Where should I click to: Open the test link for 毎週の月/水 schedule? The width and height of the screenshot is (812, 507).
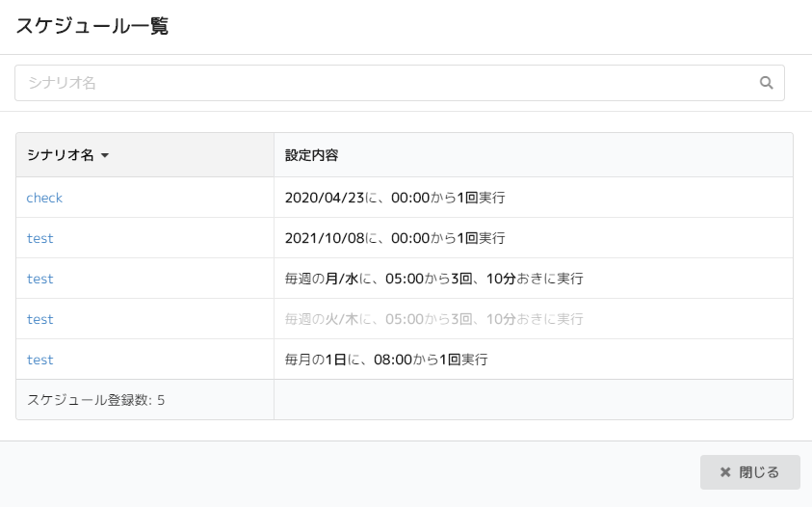pyautogui.click(x=39, y=279)
